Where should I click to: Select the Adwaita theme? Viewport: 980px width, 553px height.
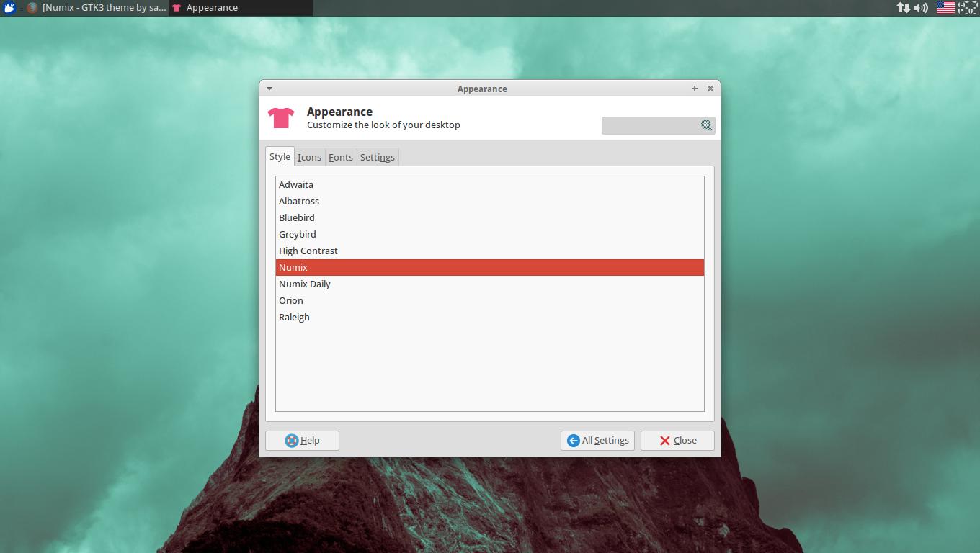coord(490,184)
